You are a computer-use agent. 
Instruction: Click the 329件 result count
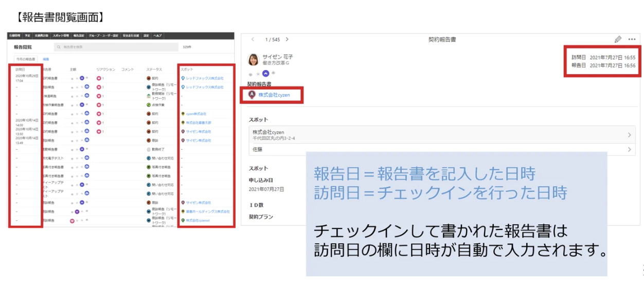(187, 47)
